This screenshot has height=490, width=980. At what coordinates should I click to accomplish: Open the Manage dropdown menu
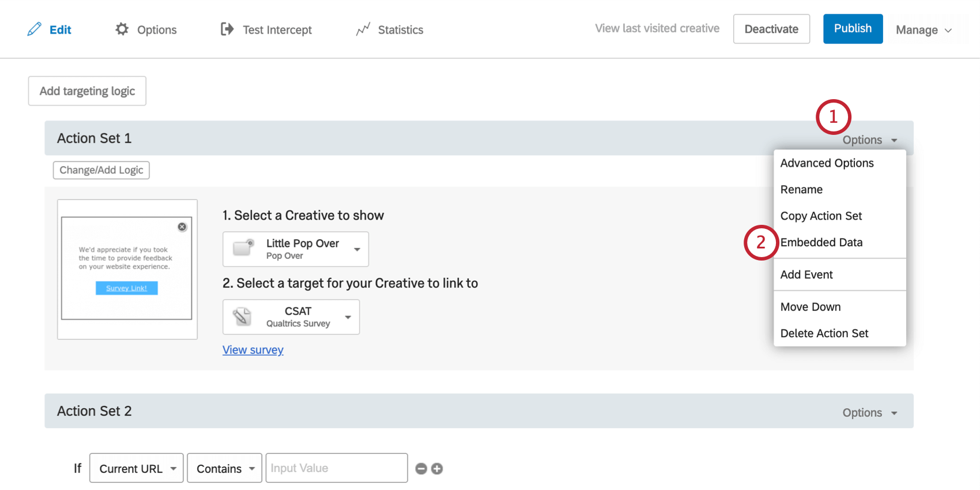[x=923, y=30]
